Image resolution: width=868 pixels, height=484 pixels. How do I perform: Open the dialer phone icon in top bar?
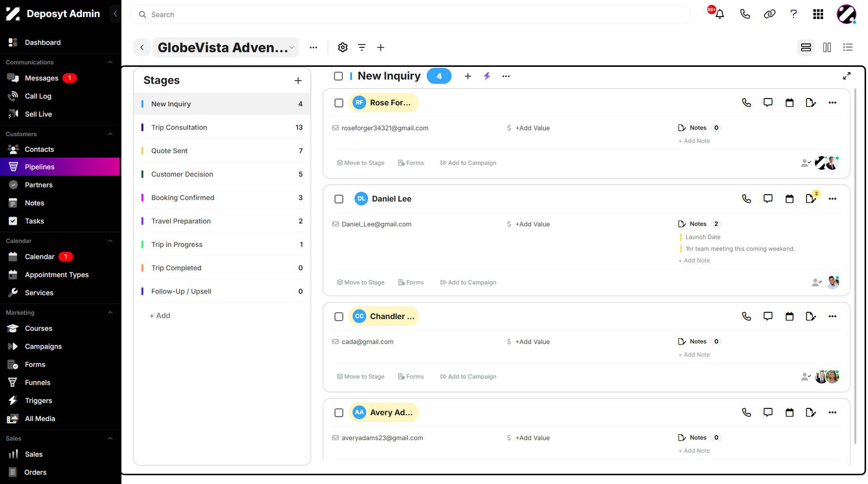[745, 14]
